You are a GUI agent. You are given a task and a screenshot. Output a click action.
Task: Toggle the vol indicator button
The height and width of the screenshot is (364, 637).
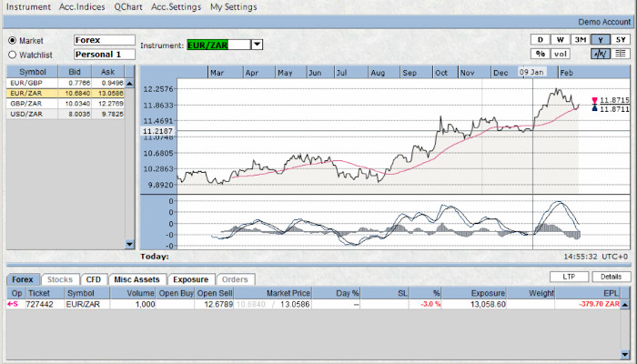(x=561, y=55)
